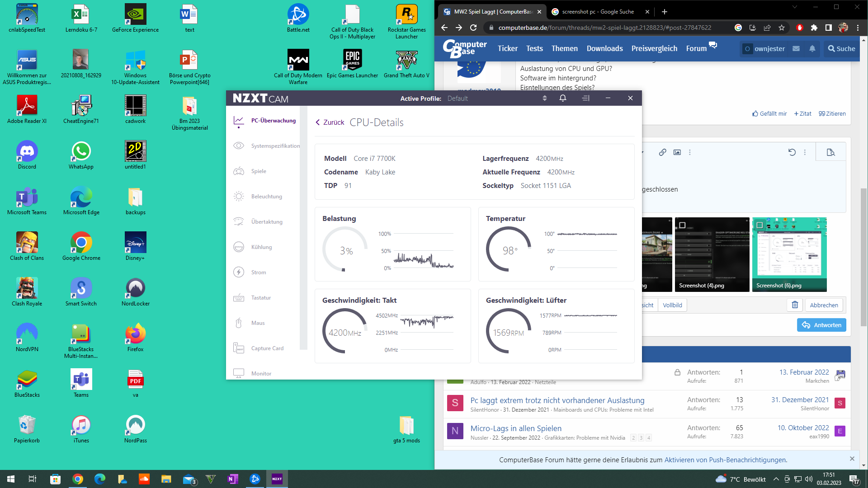
Task: Open the forum inbox envelope icon
Action: [x=796, y=48]
